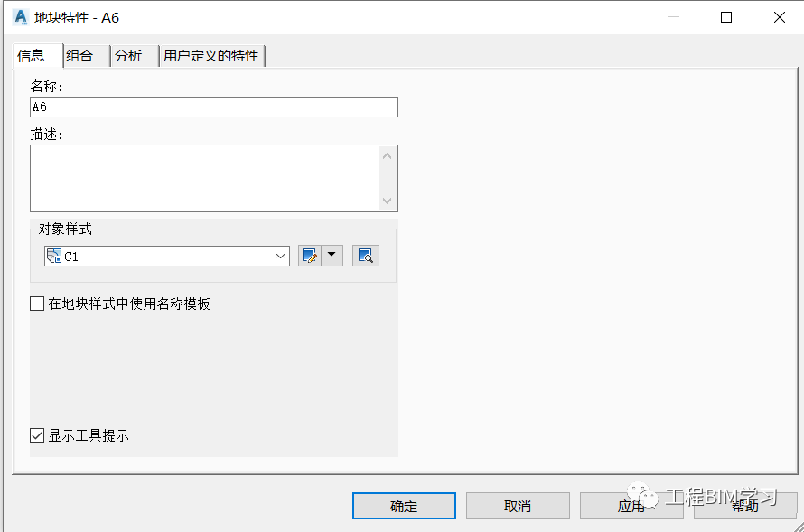Pick style from drawing icon
The width and height of the screenshot is (804, 532).
click(366, 256)
